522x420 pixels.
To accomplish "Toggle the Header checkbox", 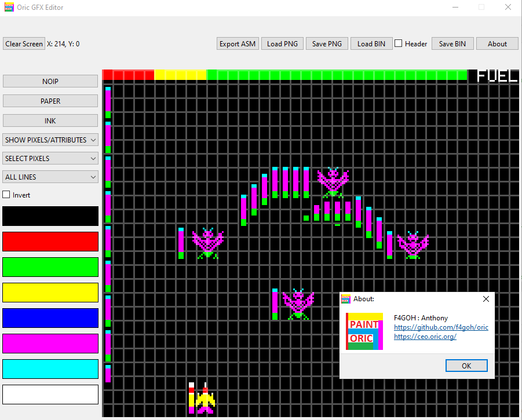I will point(399,43).
